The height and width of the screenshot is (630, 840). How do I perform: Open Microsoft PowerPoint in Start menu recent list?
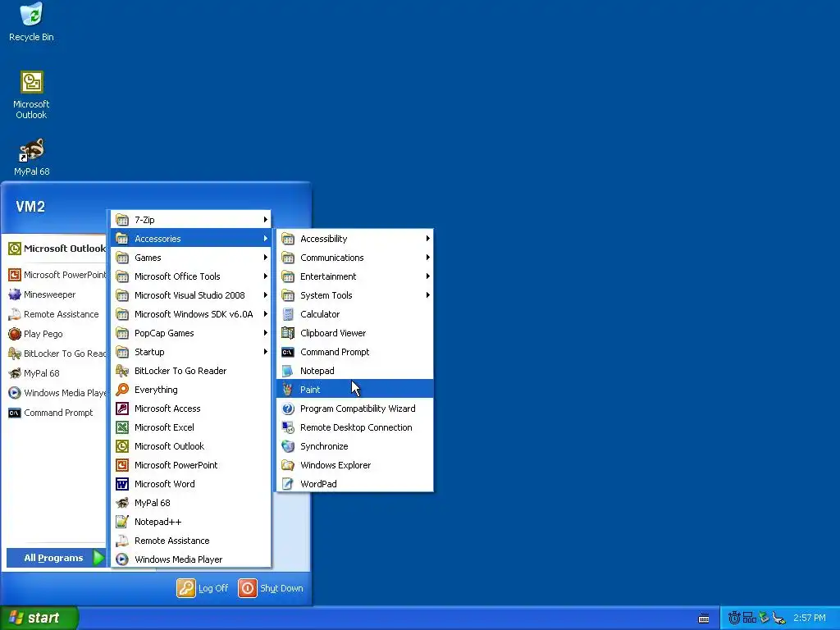coord(57,275)
